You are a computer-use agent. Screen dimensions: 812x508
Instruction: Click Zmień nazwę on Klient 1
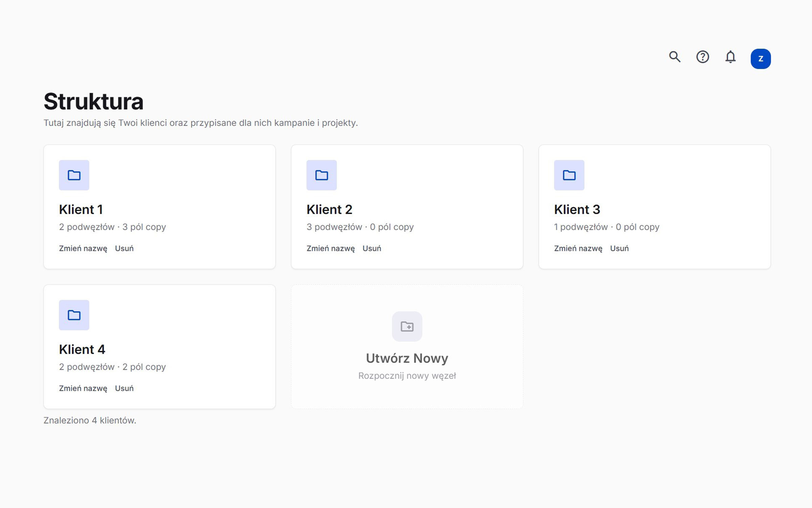pyautogui.click(x=83, y=249)
